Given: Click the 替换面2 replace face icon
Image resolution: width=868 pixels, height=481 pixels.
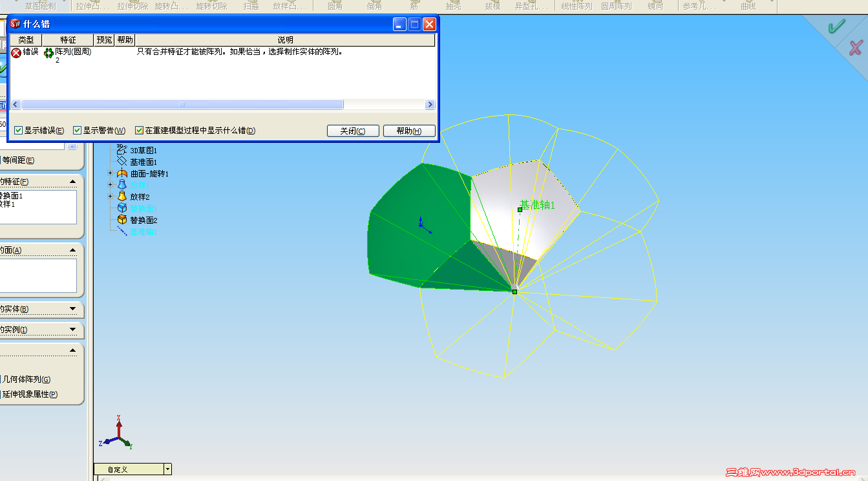Looking at the screenshot, I should click(x=122, y=220).
